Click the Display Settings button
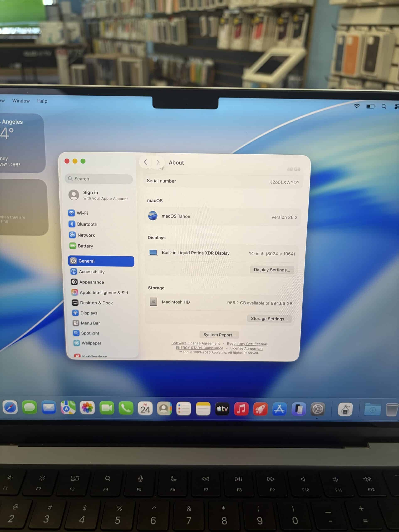 click(x=272, y=270)
